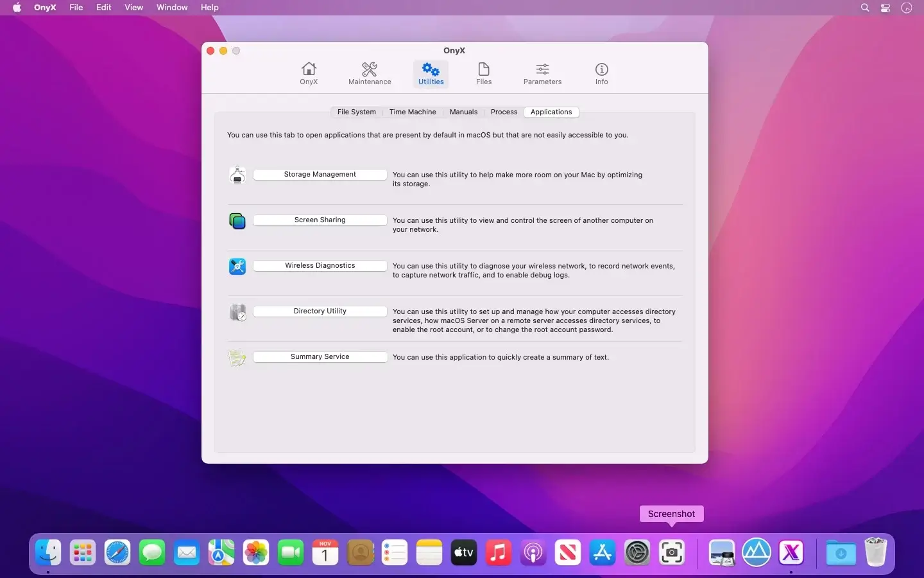Switch to the Time Machine tab
Screen dimensions: 924x578
413,112
